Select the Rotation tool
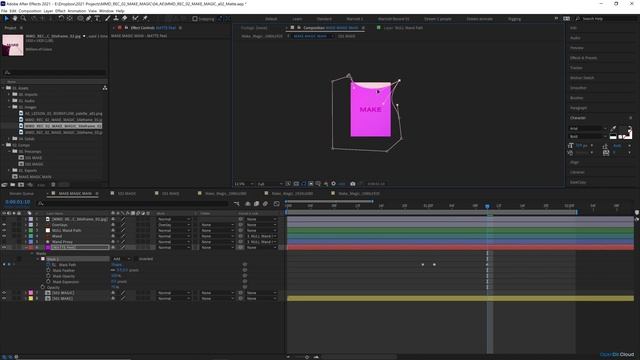Viewport: 640px width, 360px height. [x=61, y=18]
